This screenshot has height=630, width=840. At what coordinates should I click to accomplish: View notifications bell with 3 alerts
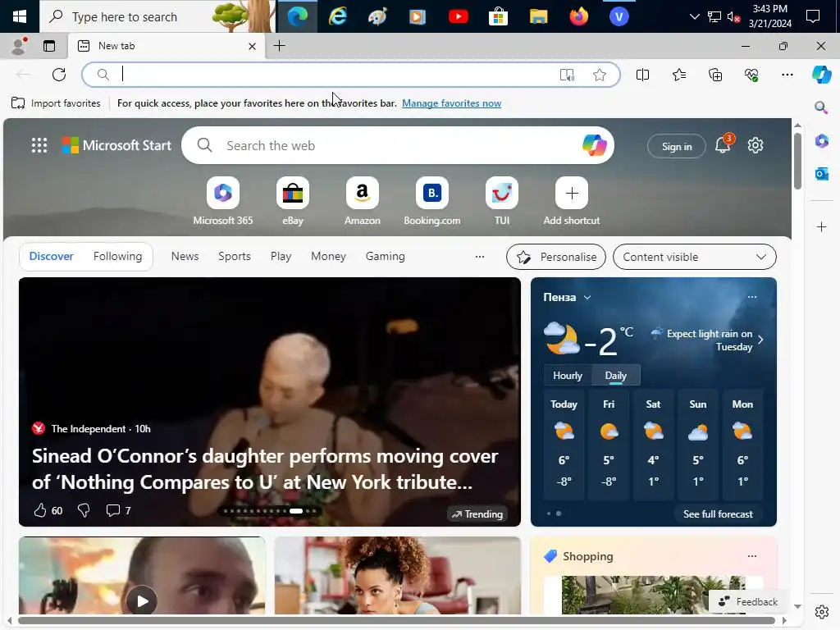click(724, 145)
